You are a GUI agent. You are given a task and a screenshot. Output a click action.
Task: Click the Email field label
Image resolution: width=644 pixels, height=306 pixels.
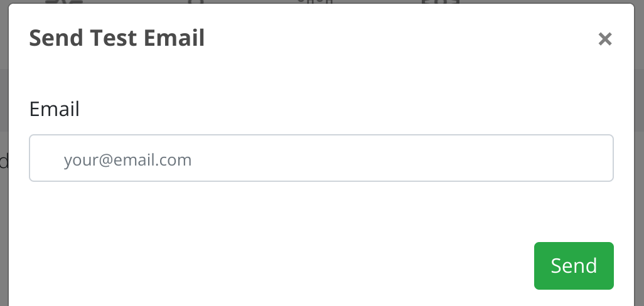pos(55,110)
